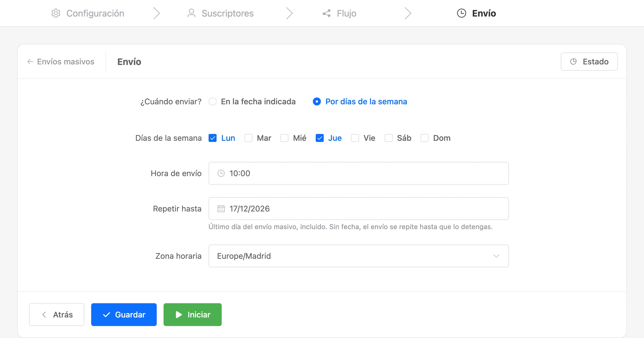Click the calendar icon in Repetir hasta field
The image size is (644, 338).
221,209
